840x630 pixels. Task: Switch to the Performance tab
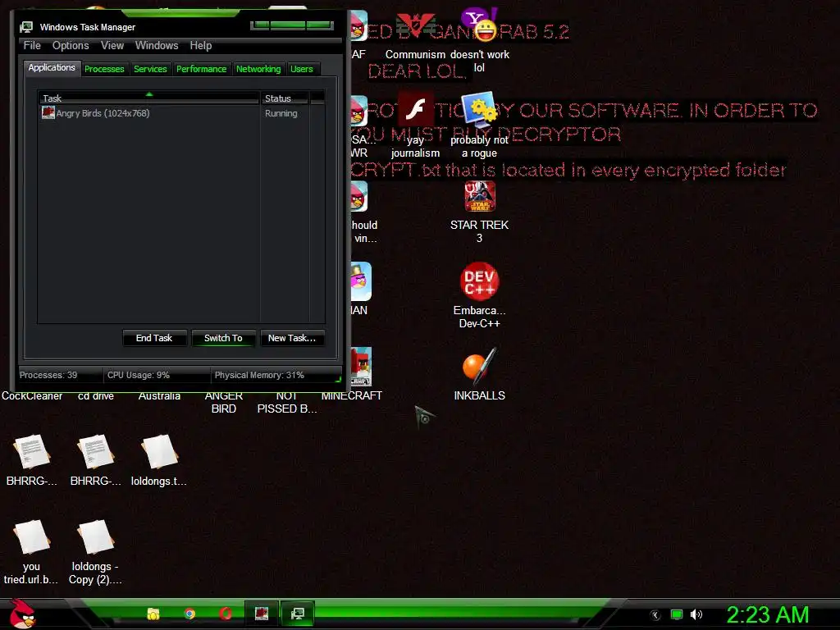coord(202,69)
